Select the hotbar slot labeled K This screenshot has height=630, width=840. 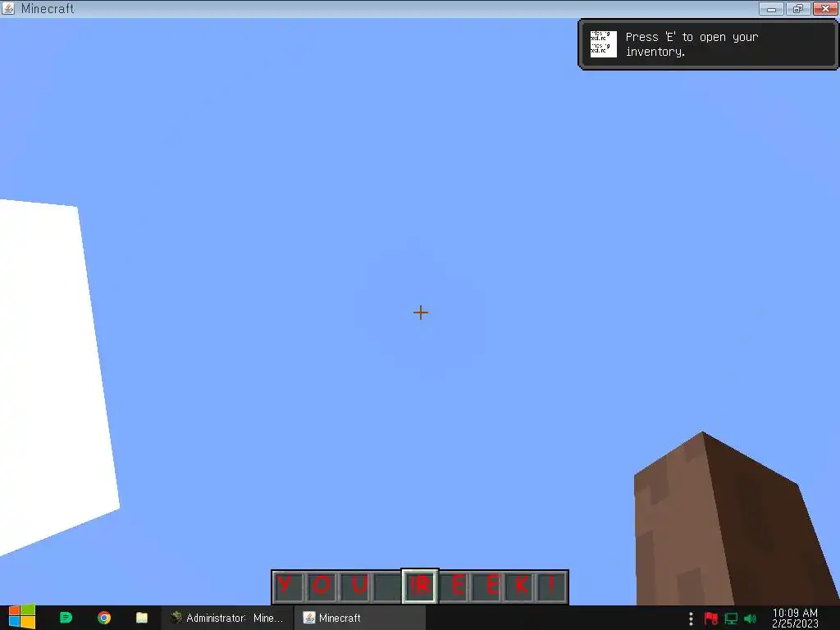(x=518, y=586)
